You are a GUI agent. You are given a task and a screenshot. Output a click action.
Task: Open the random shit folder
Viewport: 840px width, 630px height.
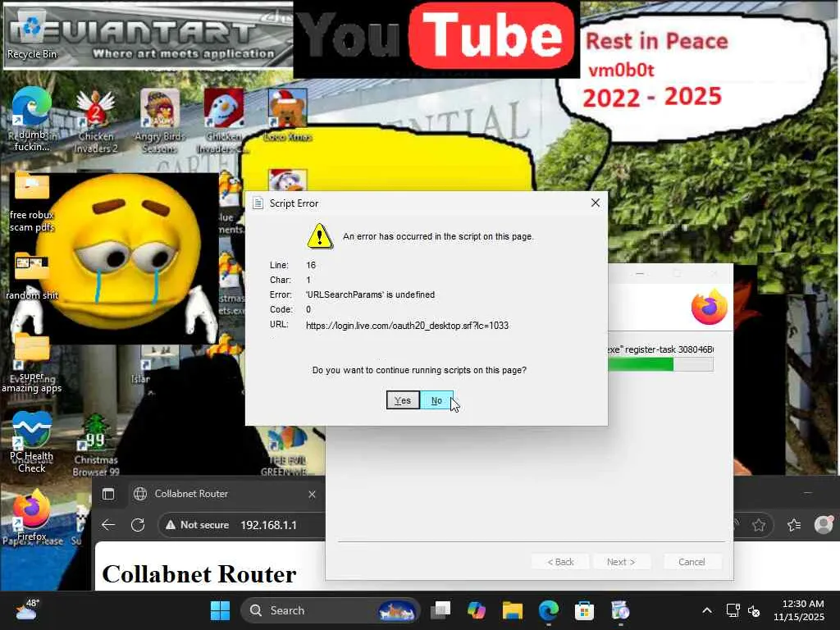[x=32, y=276]
